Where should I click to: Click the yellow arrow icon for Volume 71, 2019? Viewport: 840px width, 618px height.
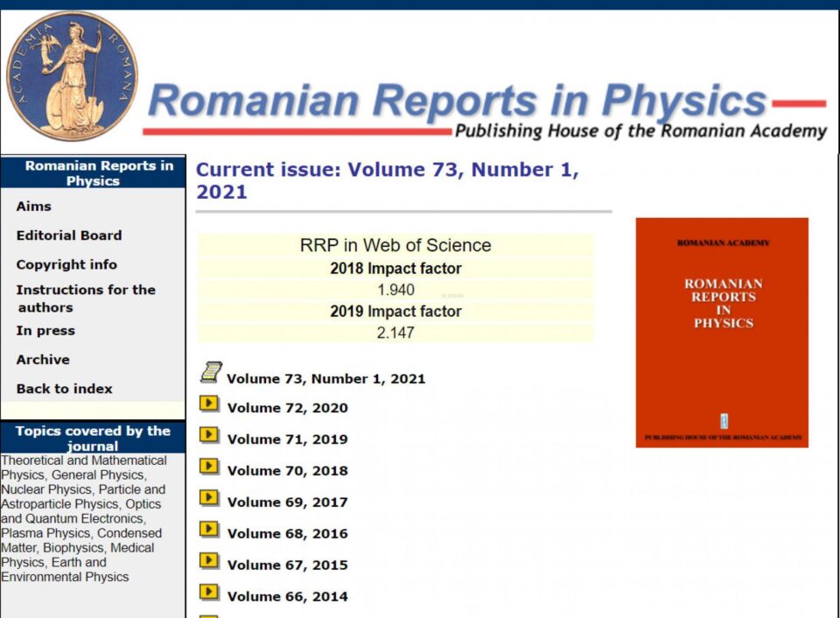pos(209,435)
